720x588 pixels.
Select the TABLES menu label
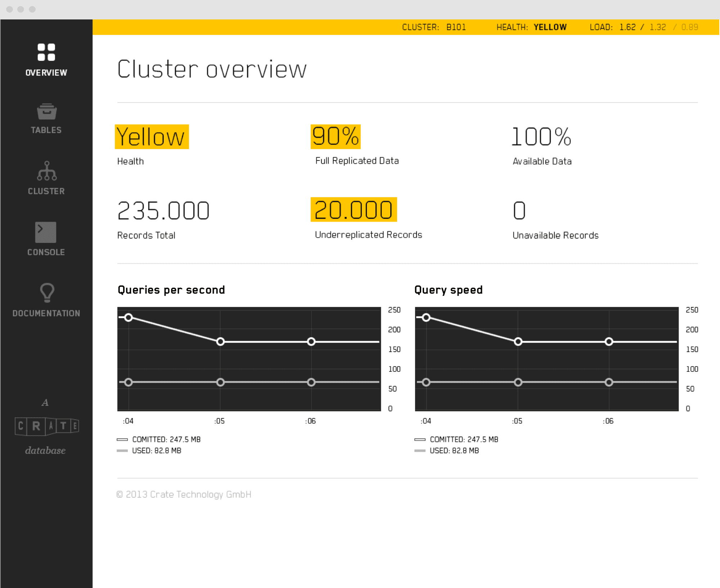click(46, 130)
